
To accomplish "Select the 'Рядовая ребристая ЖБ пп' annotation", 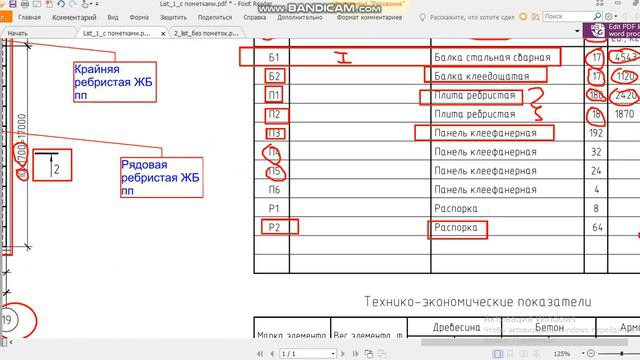I will [x=162, y=178].
